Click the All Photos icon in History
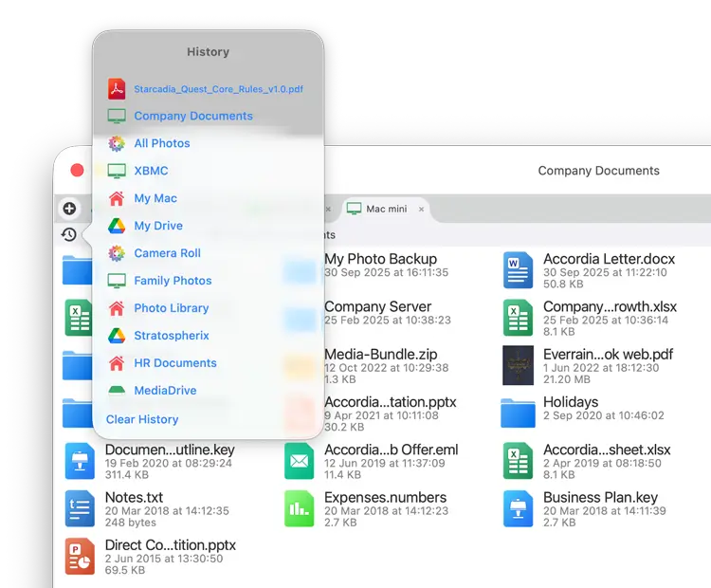711x588 pixels. (117, 143)
